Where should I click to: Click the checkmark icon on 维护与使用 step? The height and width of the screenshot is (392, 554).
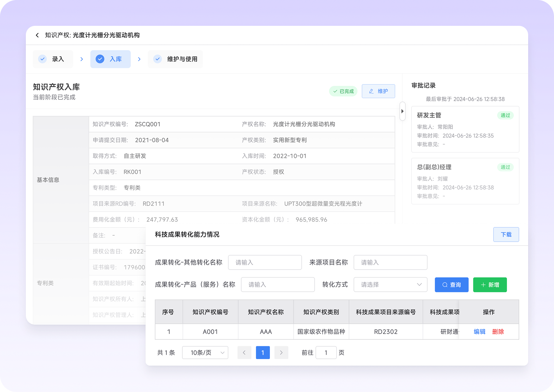point(158,59)
